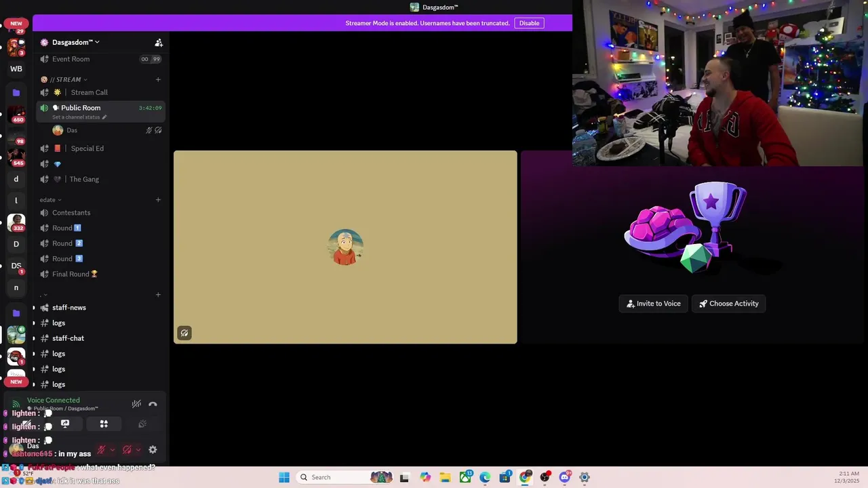Open the lowercase d server icon

tap(16, 179)
